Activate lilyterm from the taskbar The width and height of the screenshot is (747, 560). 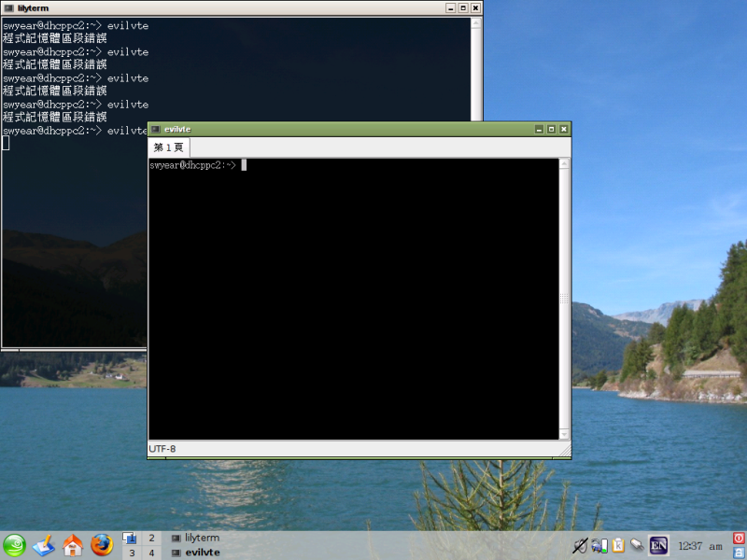point(202,539)
